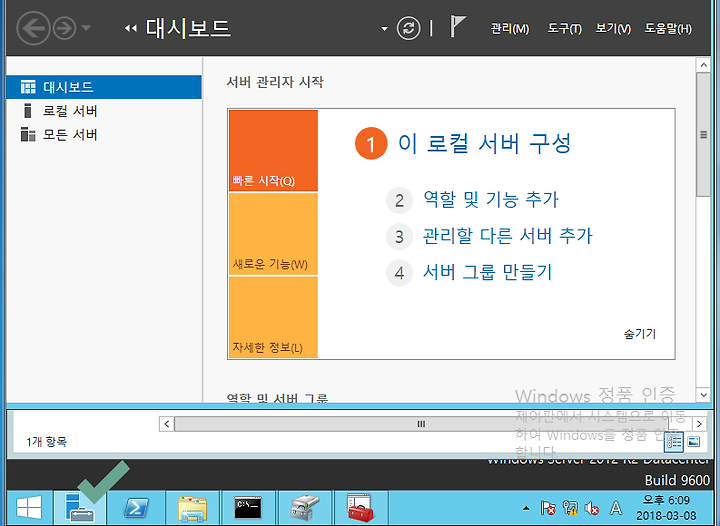Viewport: 720px width, 526px height.
Task: Open the dropdown arrow beside the refresh button
Action: pos(384,29)
